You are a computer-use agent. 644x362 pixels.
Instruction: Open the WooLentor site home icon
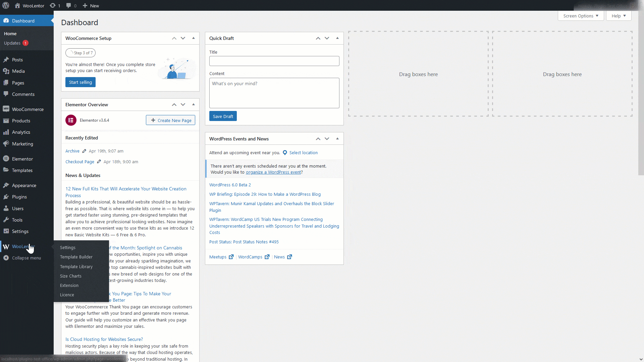17,5
